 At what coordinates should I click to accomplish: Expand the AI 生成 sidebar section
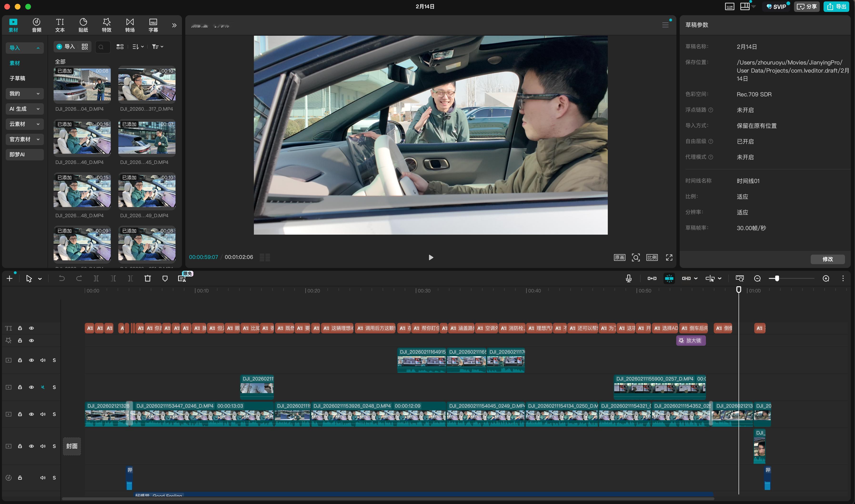(25, 109)
